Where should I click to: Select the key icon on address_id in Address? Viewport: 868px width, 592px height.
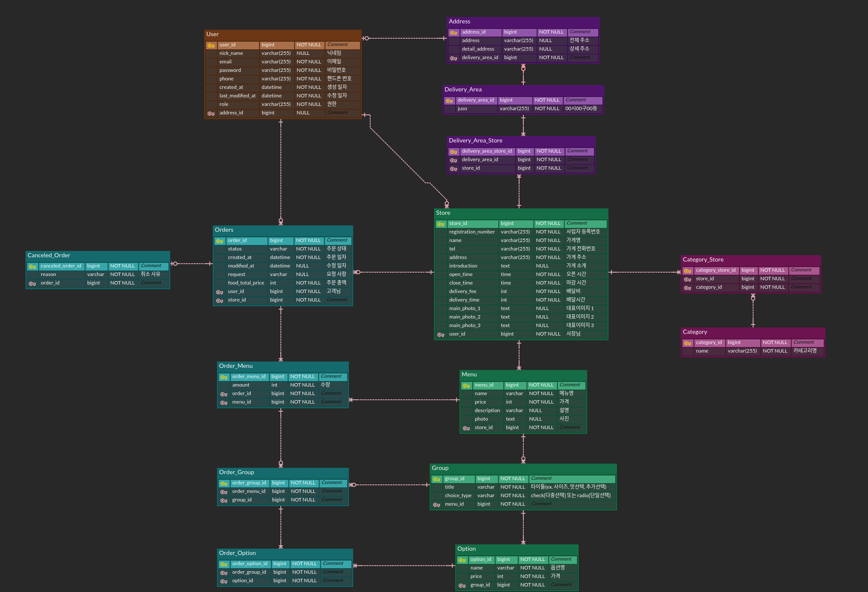(454, 32)
